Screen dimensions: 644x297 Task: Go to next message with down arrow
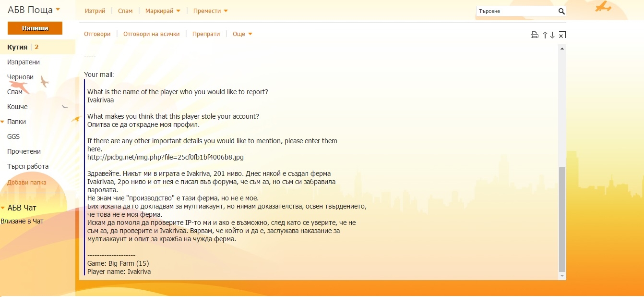tap(552, 35)
